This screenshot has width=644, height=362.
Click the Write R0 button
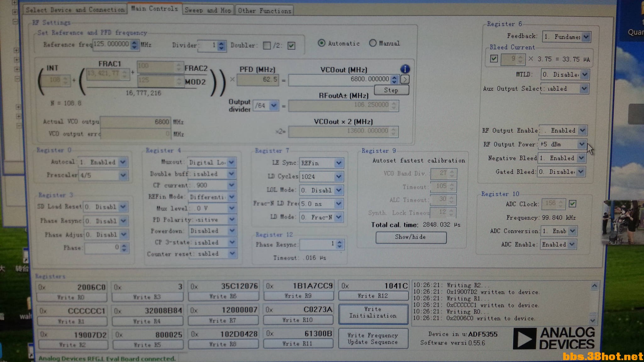pyautogui.click(x=72, y=297)
